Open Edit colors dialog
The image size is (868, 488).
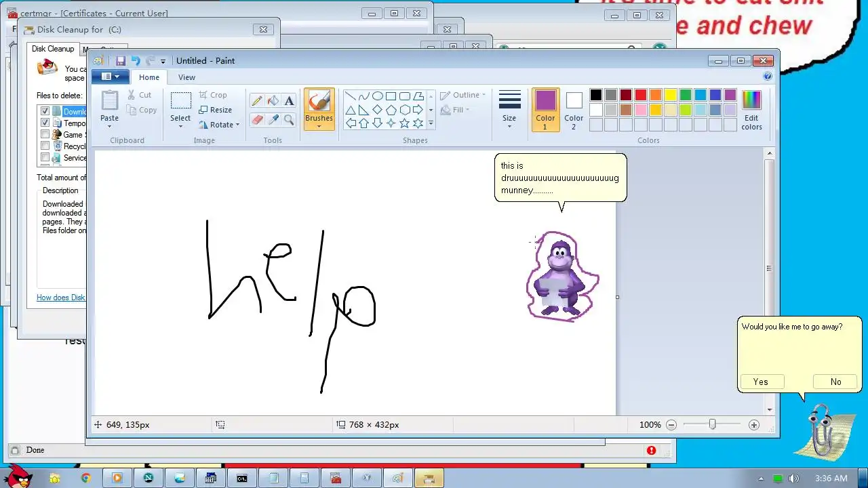(751, 109)
